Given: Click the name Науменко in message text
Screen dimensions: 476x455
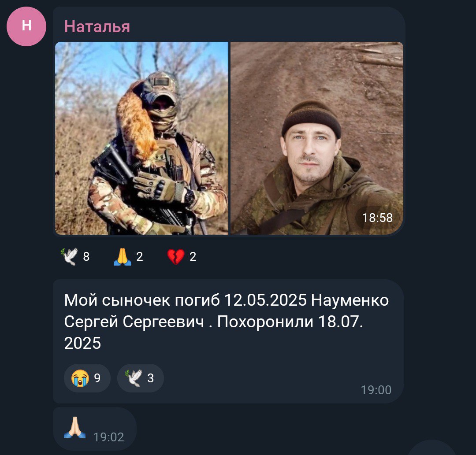Looking at the screenshot, I should [x=350, y=300].
